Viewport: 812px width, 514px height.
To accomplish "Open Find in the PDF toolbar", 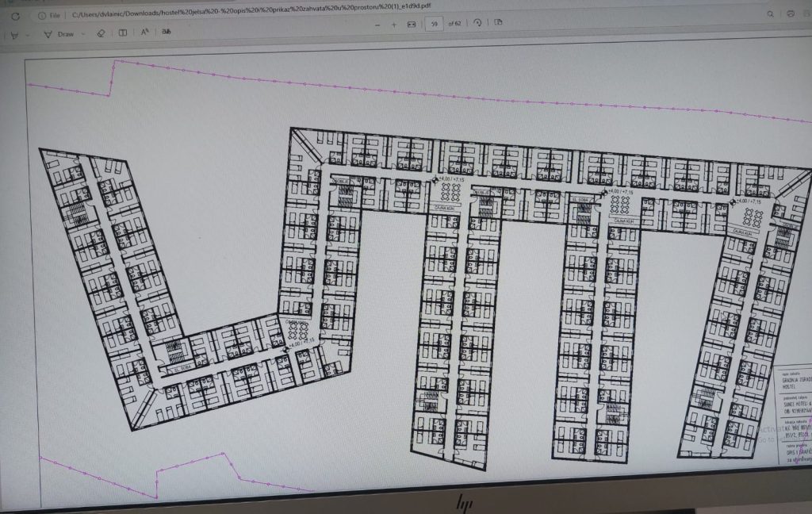I will click(769, 13).
